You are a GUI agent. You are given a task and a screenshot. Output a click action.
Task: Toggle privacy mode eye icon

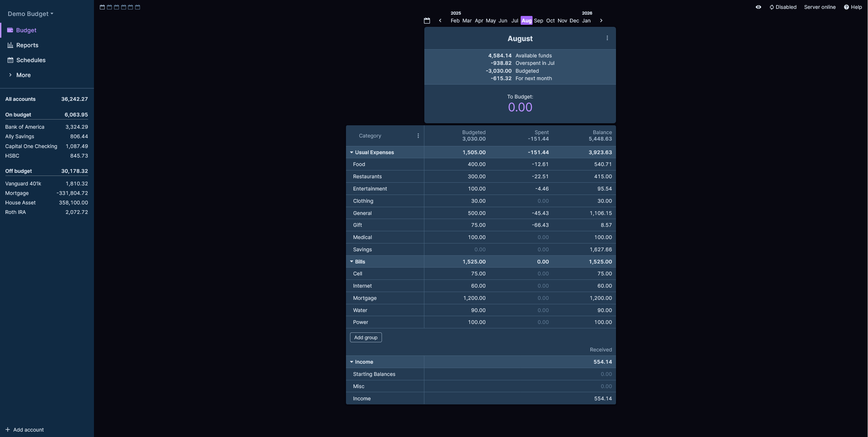(x=758, y=7)
